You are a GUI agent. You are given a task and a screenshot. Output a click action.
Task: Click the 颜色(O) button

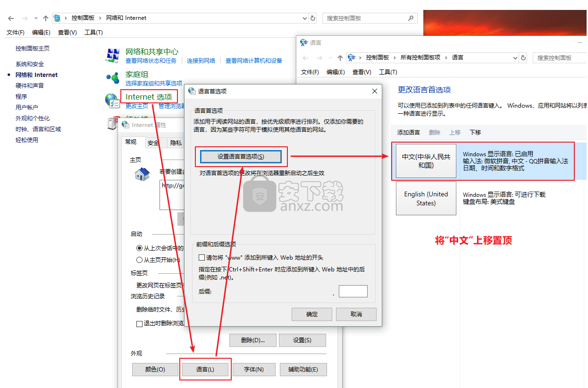[155, 369]
